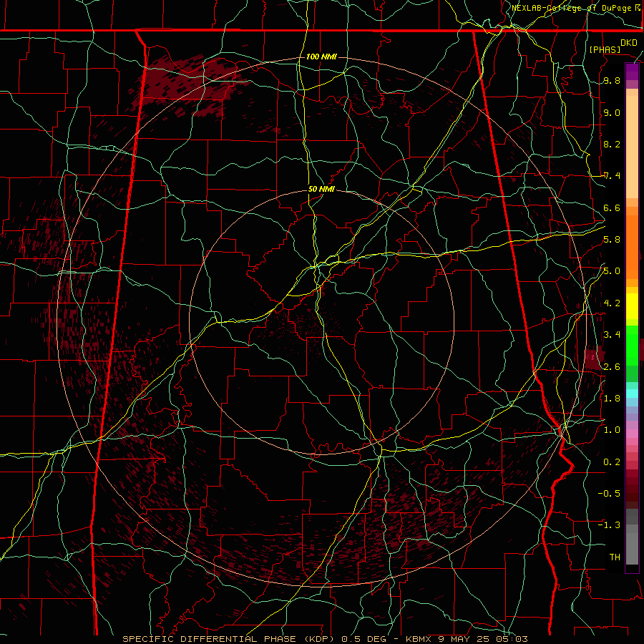The height and width of the screenshot is (644, 644).
Task: Click the cyan band of the color scale
Action: point(632,393)
